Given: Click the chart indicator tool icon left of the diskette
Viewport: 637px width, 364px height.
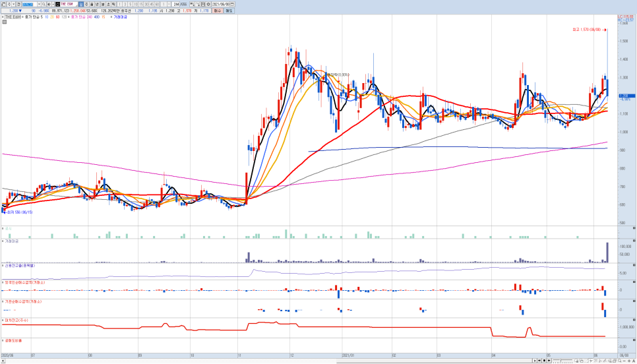Looking at the screenshot, I should pos(192,4).
